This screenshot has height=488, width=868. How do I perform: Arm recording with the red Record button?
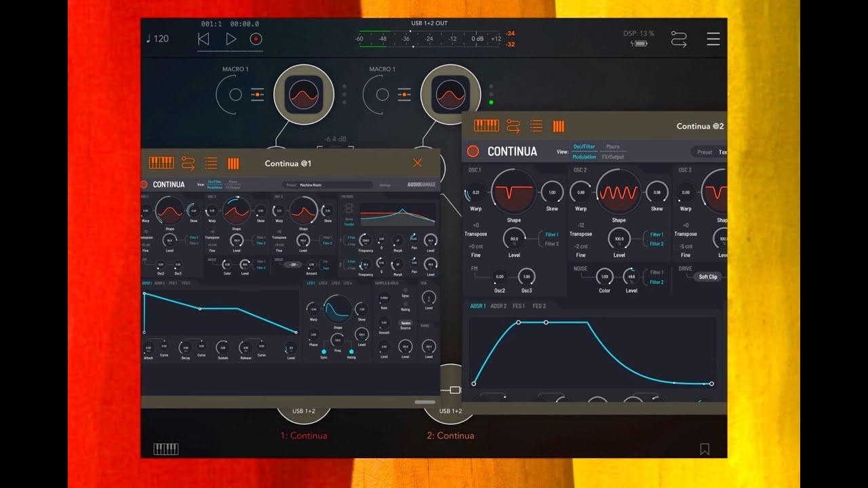[x=256, y=39]
